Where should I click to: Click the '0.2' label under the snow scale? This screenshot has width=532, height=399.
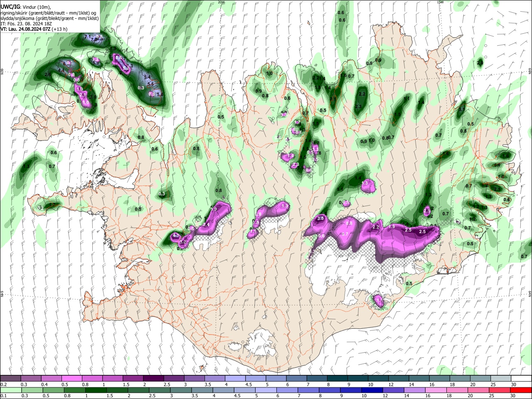(4, 384)
